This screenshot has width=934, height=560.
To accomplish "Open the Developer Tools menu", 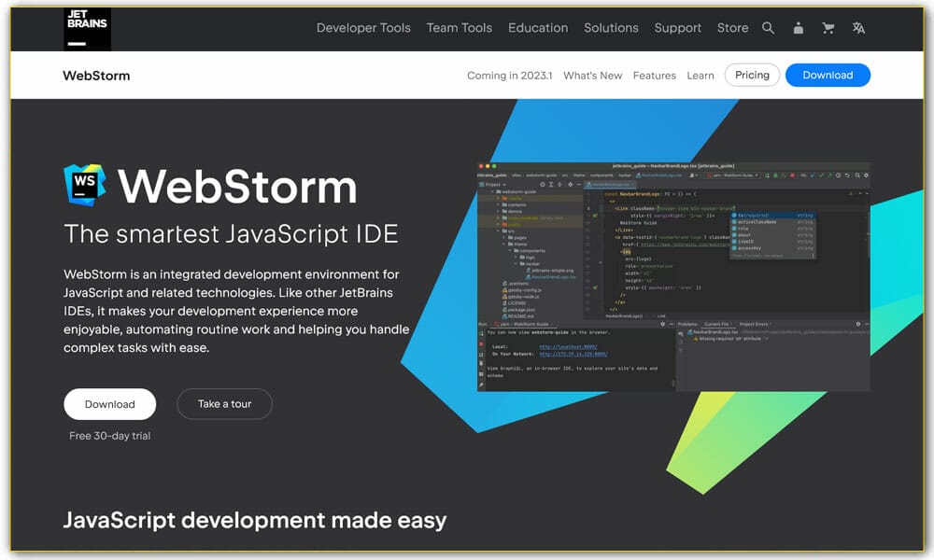I will click(x=363, y=28).
